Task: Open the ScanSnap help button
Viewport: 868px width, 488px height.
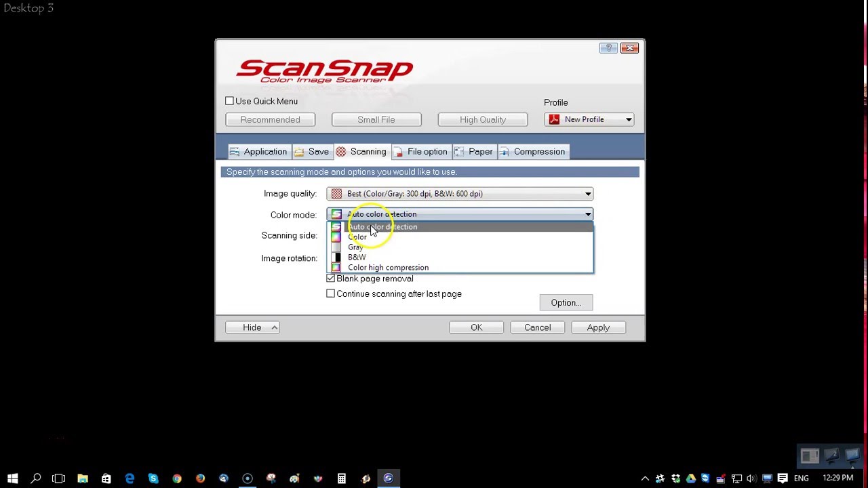Action: pos(608,48)
